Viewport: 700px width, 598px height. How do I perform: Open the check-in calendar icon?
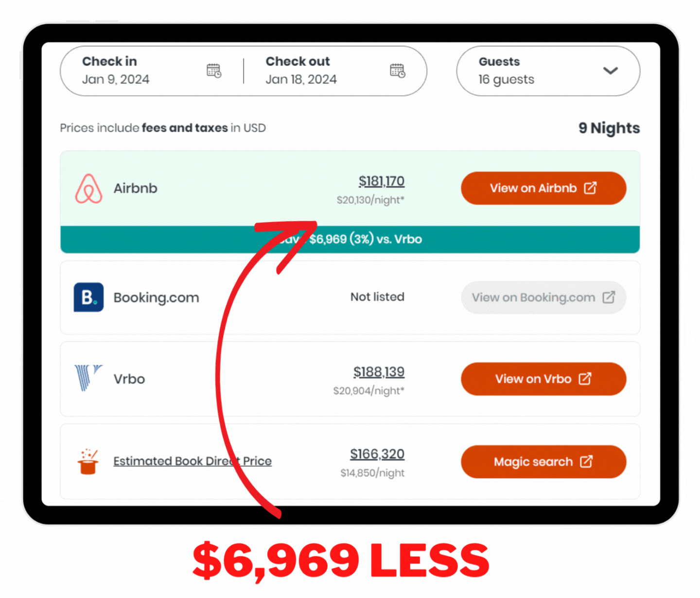tap(214, 70)
